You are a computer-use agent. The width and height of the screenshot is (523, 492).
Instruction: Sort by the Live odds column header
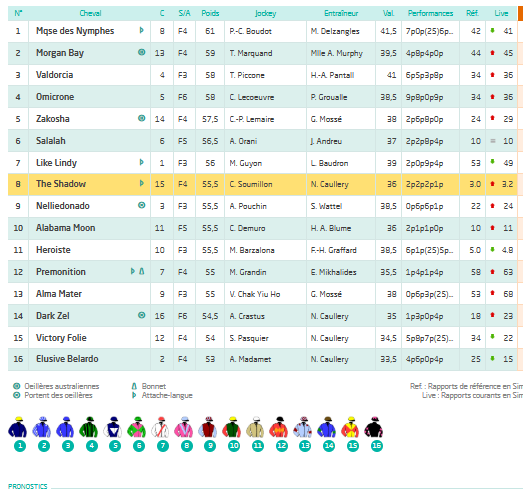pos(501,13)
